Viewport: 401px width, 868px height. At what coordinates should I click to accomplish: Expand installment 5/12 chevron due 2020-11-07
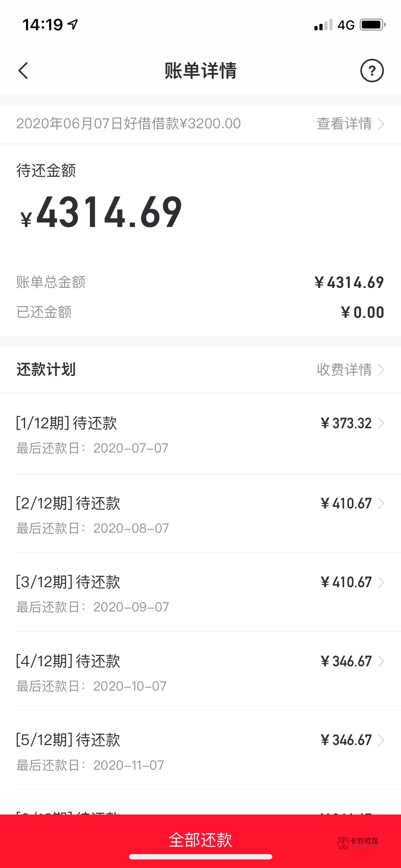click(381, 740)
